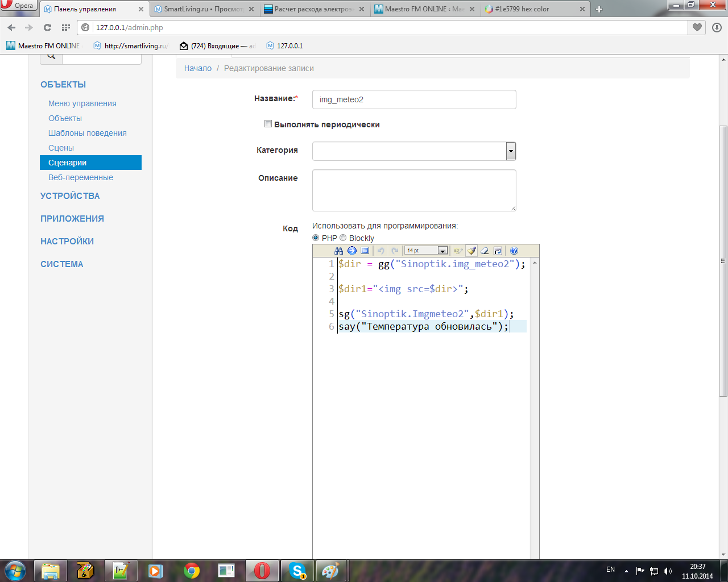Select the PHP radio button
The image size is (728, 582).
[x=316, y=238]
